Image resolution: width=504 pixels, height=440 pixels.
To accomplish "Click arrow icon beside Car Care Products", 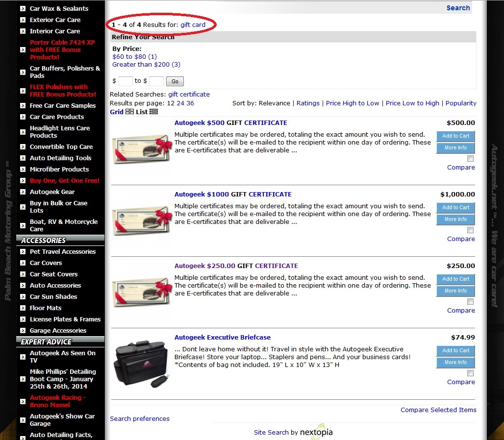I will click(x=23, y=117).
